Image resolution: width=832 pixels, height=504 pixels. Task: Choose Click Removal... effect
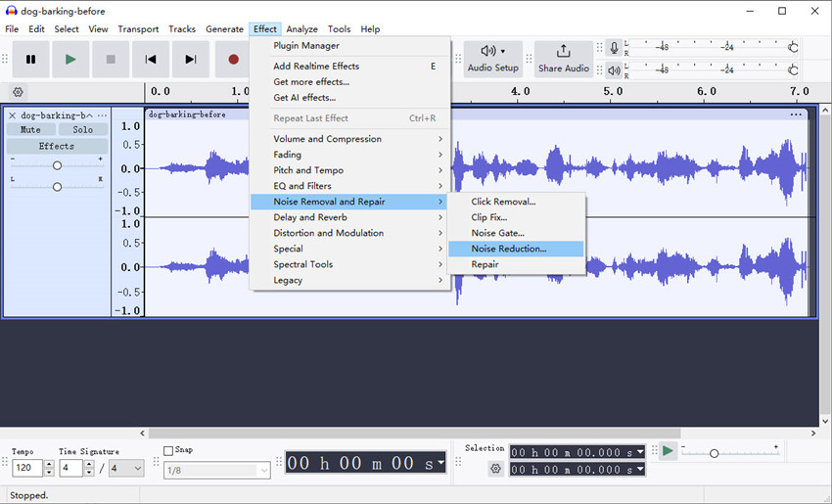point(516,202)
